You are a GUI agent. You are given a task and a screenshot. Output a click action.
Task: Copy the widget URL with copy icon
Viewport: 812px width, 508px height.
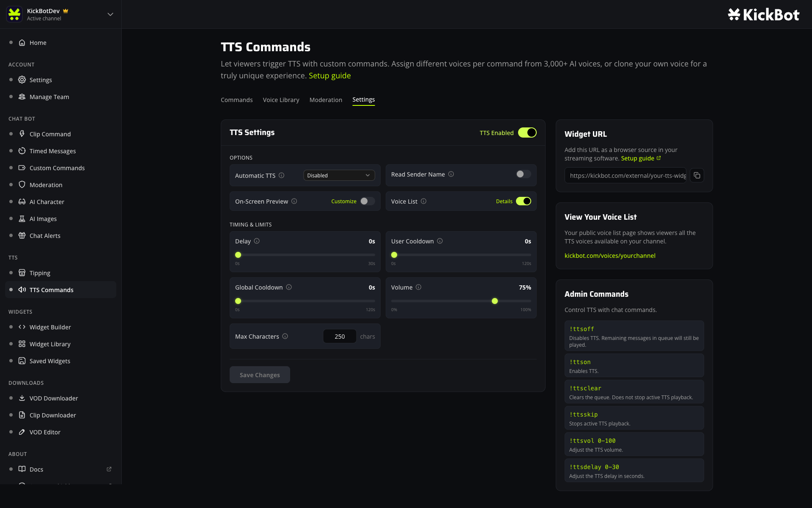[697, 176]
